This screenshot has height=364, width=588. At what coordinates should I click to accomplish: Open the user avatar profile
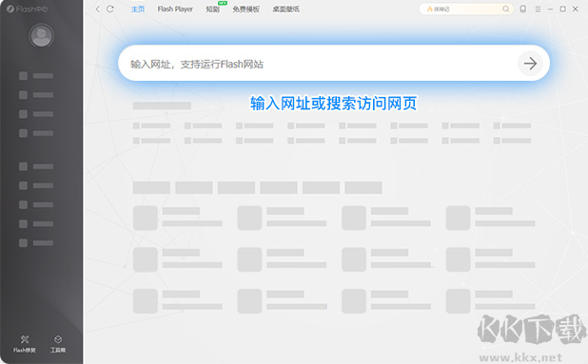click(x=41, y=35)
